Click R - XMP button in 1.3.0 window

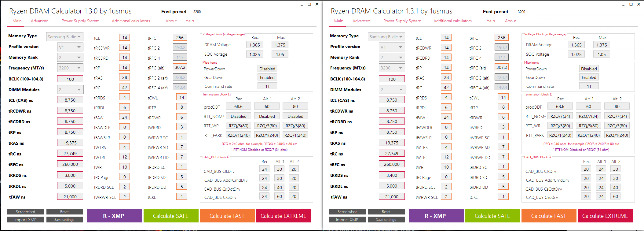pos(115,216)
